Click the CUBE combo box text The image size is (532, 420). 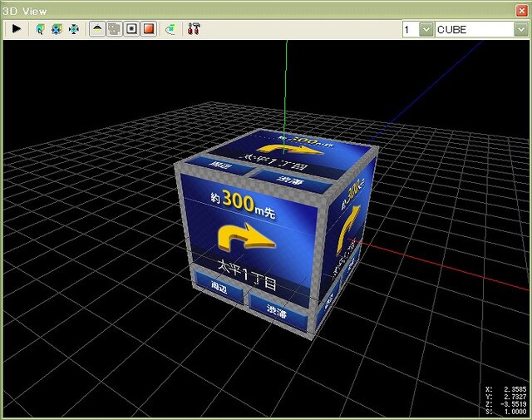(475, 30)
